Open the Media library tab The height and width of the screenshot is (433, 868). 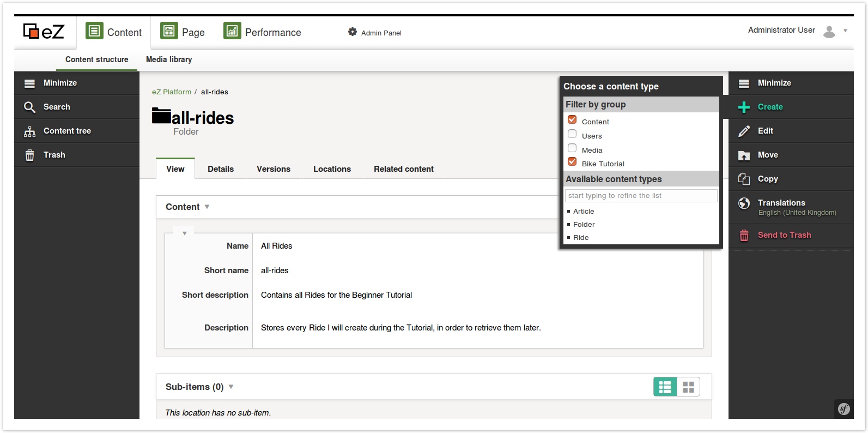[169, 59]
